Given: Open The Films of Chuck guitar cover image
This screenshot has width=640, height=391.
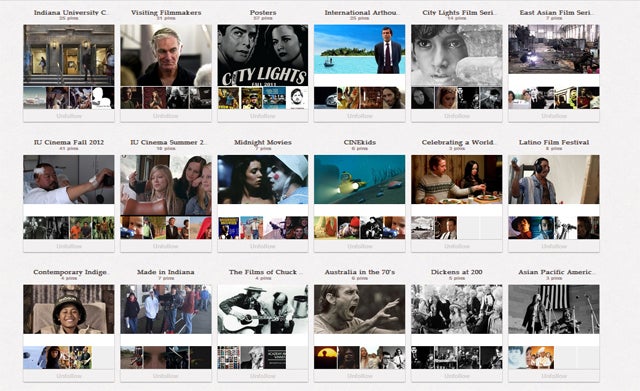Looking at the screenshot, I should click(x=263, y=309).
